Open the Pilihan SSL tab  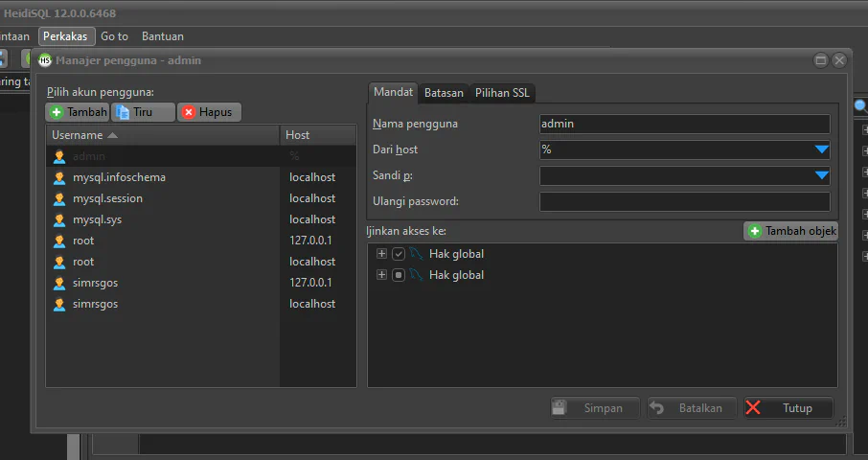(x=502, y=93)
